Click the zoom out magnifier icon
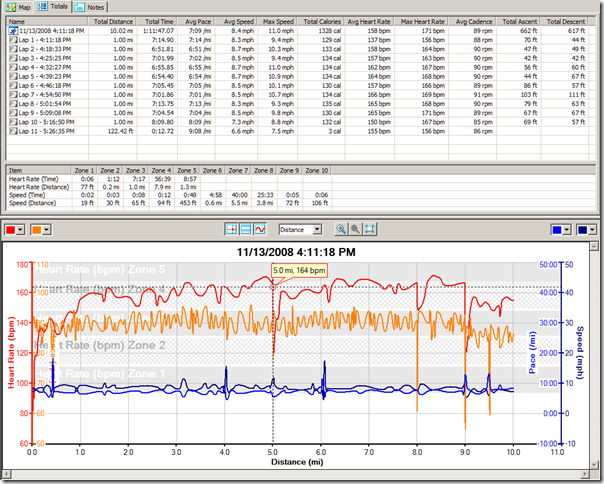604x484 pixels. click(356, 229)
